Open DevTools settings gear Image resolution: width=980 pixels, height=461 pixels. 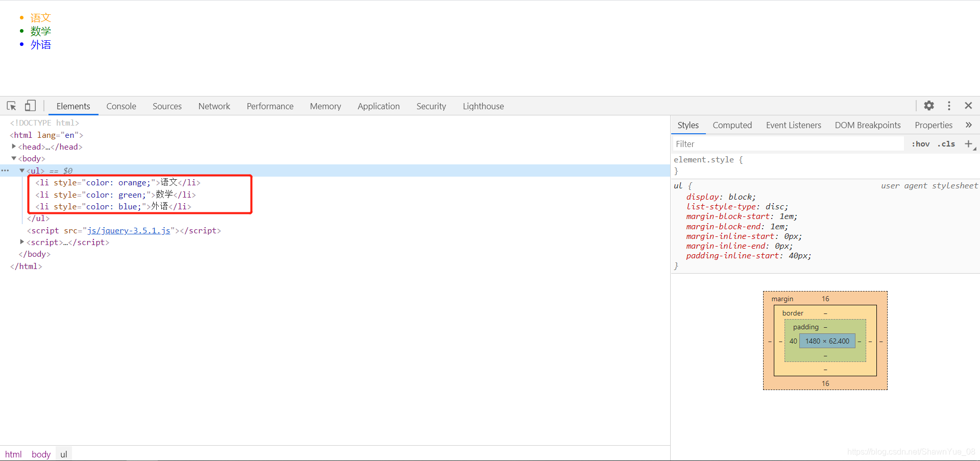pos(929,106)
